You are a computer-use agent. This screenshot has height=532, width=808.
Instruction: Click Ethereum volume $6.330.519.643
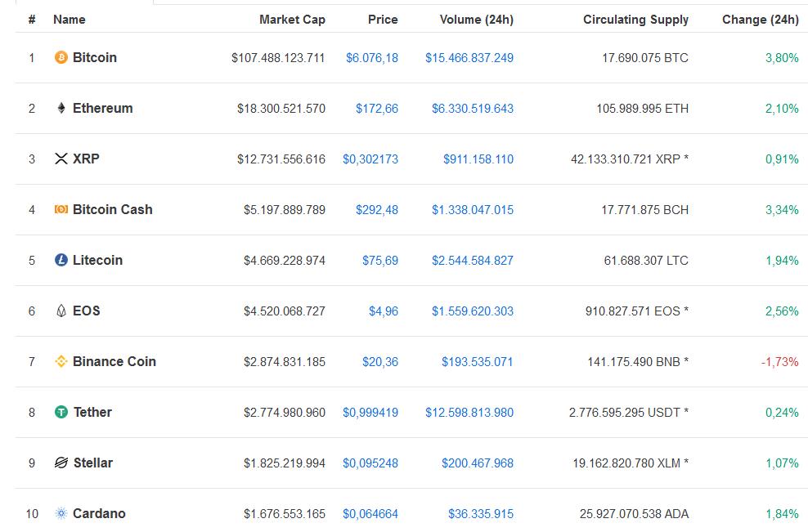473,109
